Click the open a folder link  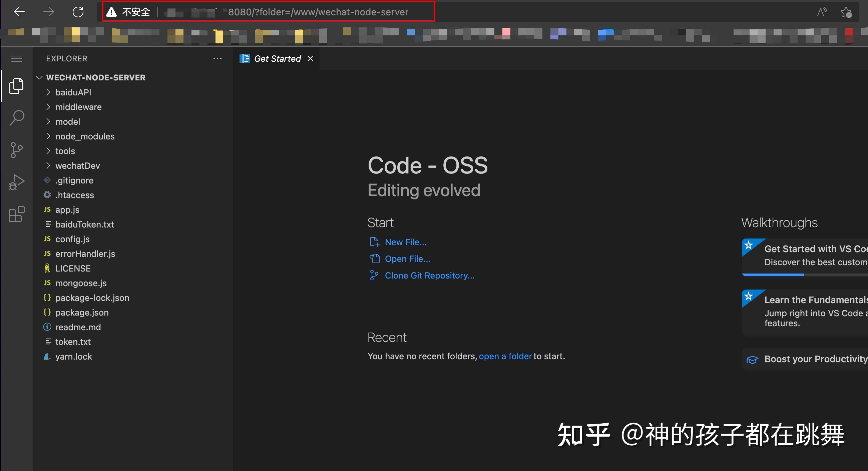[505, 357]
